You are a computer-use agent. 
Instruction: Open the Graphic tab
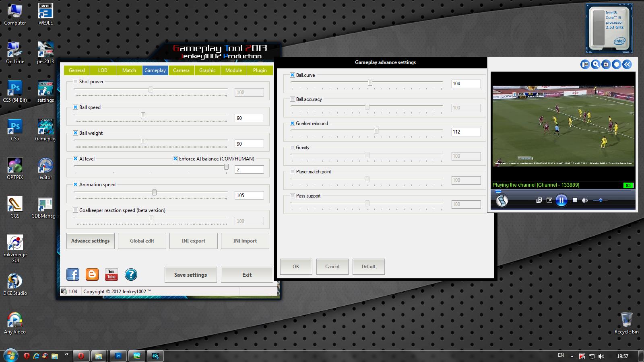(207, 70)
